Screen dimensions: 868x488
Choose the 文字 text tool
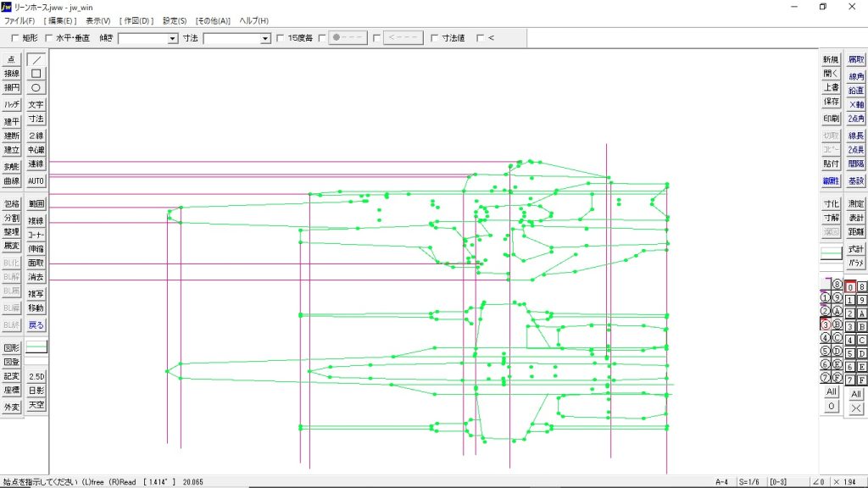pyautogui.click(x=36, y=104)
